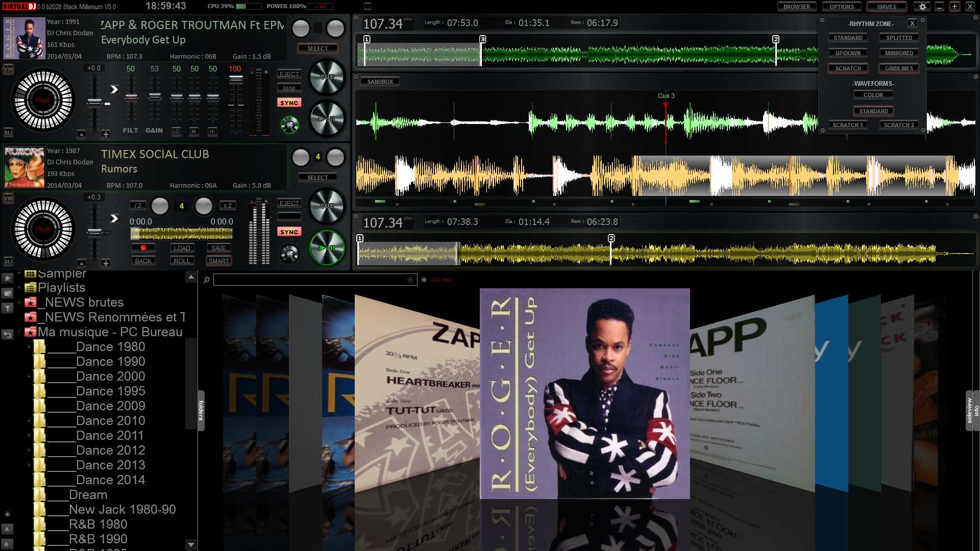Screen dimensions: 980x551
Task: Click the favorites star icon in the browser sidebar
Action: pyautogui.click(x=8, y=278)
